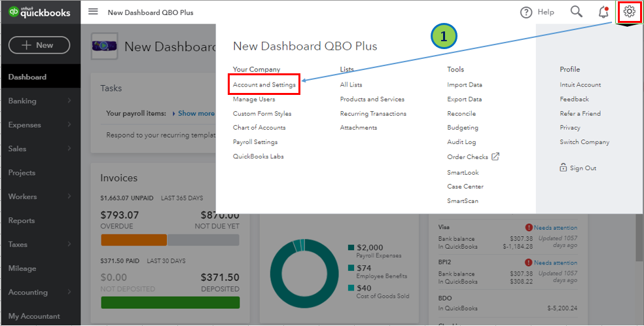The width and height of the screenshot is (644, 326).
Task: Open Reconcile tool
Action: pyautogui.click(x=461, y=113)
